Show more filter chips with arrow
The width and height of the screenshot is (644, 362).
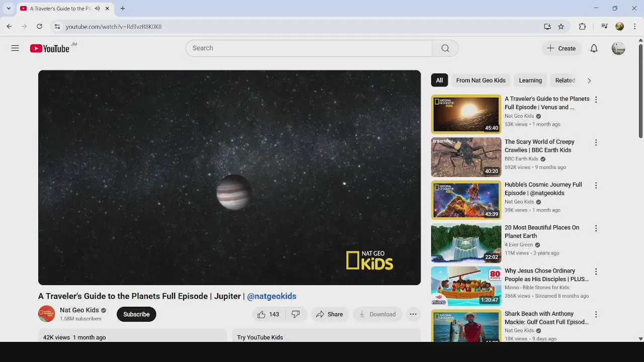(x=589, y=80)
